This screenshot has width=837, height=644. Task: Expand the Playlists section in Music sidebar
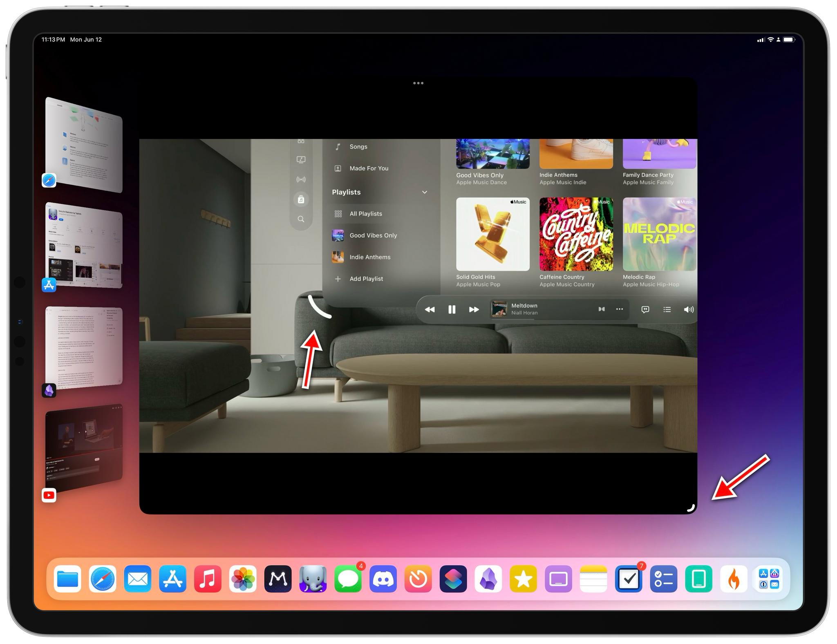(x=424, y=192)
